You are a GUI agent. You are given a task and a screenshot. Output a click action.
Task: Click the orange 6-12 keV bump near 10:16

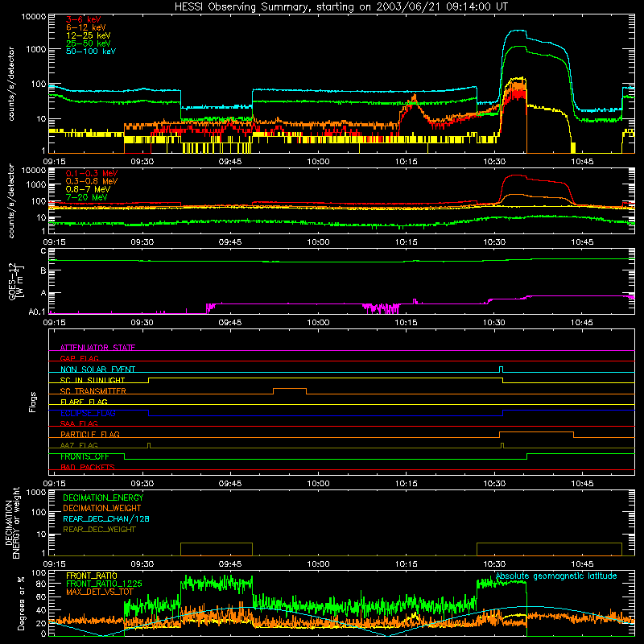(414, 99)
